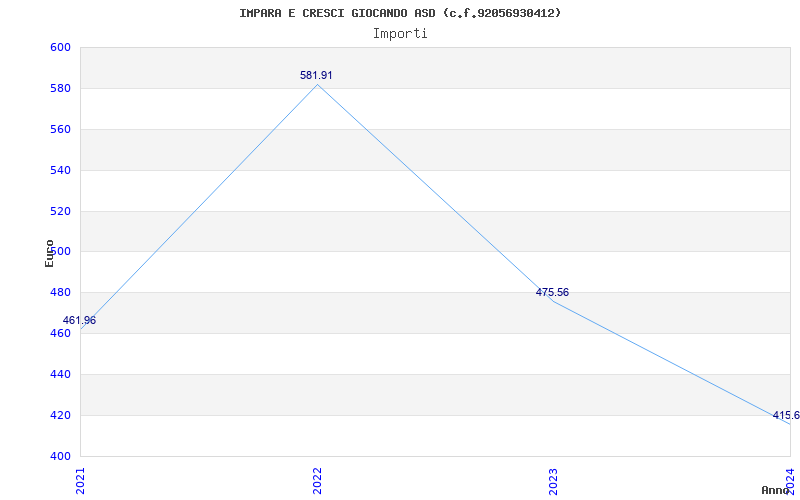Click the 2022 x-axis label
The image size is (800, 500).
point(317,481)
